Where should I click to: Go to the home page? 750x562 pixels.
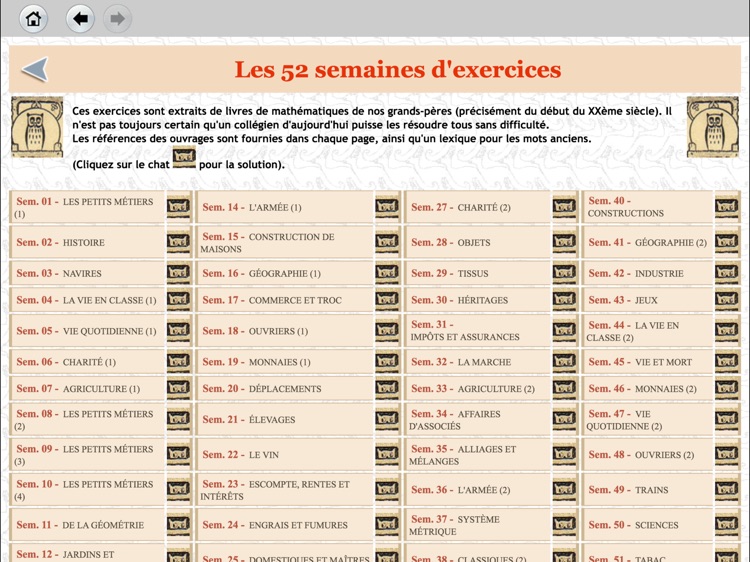pyautogui.click(x=33, y=19)
